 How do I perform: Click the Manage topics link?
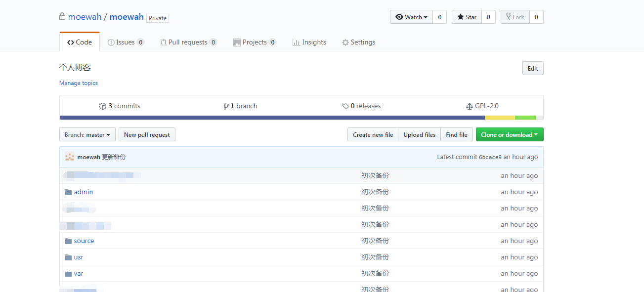point(79,83)
